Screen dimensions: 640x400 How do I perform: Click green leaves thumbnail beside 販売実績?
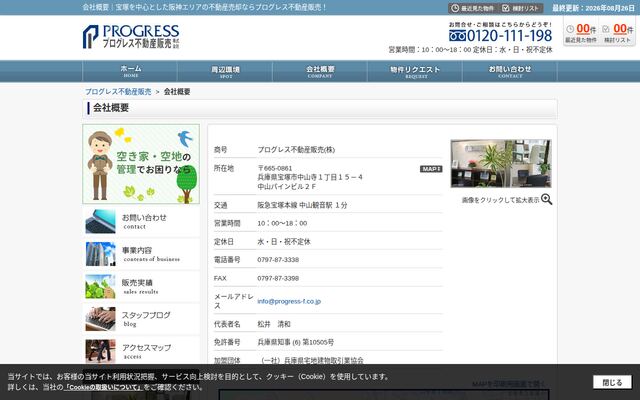coord(100,287)
